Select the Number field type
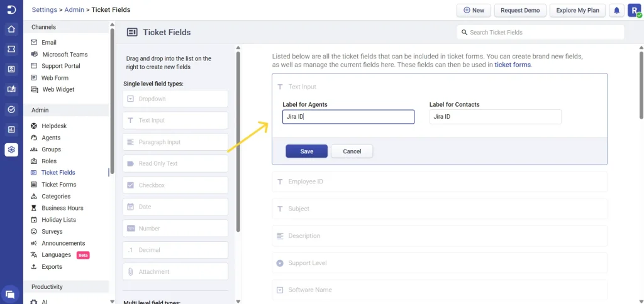 coord(175,228)
